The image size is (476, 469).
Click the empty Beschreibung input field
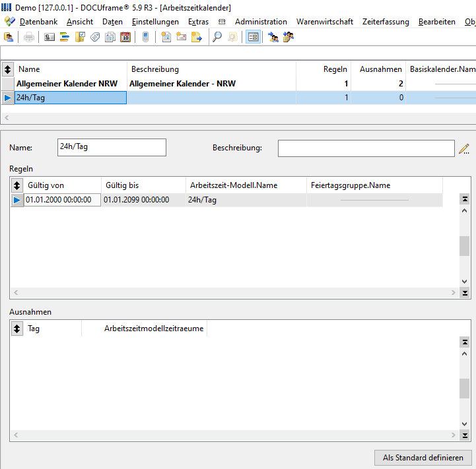coord(366,148)
